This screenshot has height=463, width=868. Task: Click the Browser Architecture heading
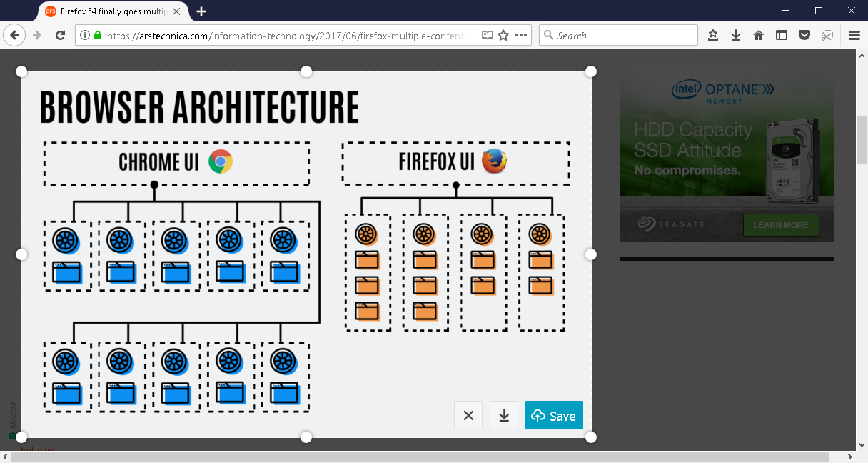[200, 107]
